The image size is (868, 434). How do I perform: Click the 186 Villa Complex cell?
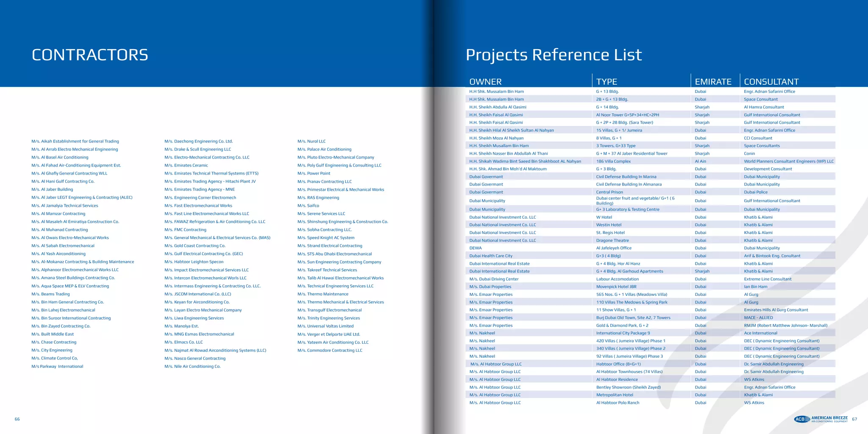point(613,161)
